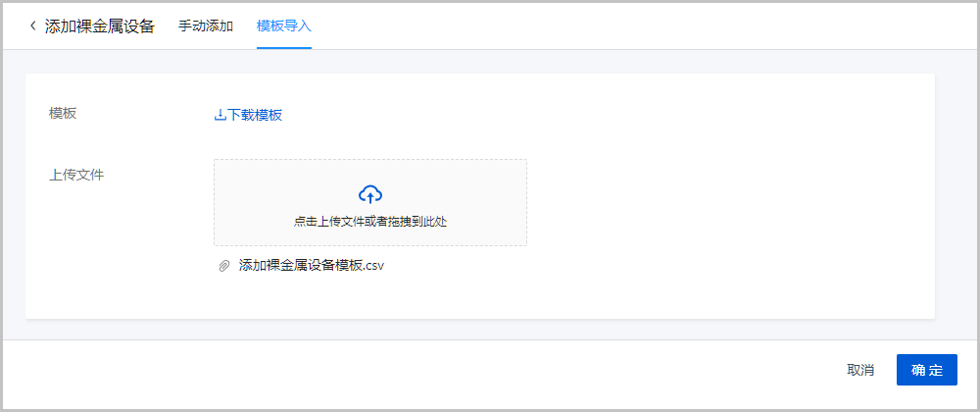Select the 模板导入 tab
This screenshot has height=412, width=980.
click(283, 26)
